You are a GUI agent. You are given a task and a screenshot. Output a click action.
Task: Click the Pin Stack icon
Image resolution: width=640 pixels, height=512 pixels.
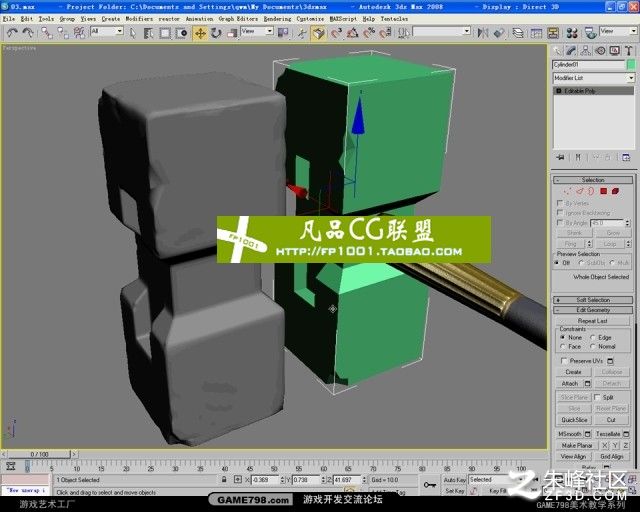(x=560, y=157)
